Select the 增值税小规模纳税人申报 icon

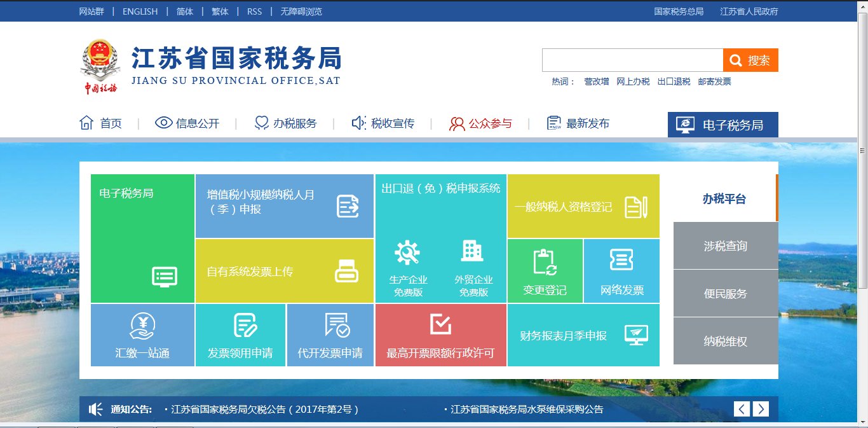[348, 206]
